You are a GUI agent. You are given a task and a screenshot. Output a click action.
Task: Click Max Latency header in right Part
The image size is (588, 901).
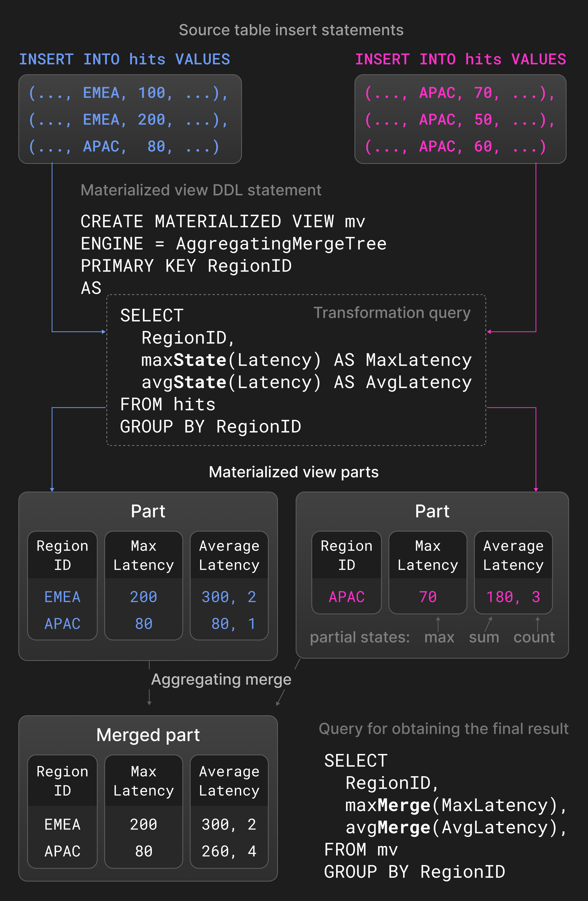427,555
